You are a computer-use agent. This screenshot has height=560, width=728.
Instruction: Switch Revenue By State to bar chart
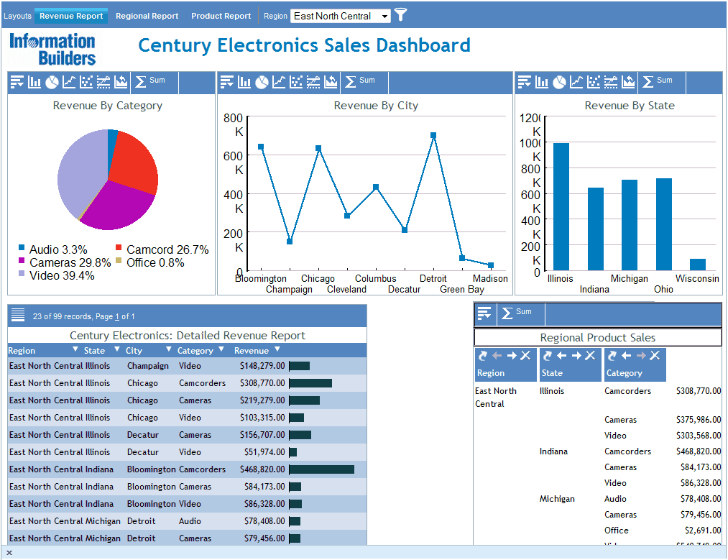click(542, 82)
